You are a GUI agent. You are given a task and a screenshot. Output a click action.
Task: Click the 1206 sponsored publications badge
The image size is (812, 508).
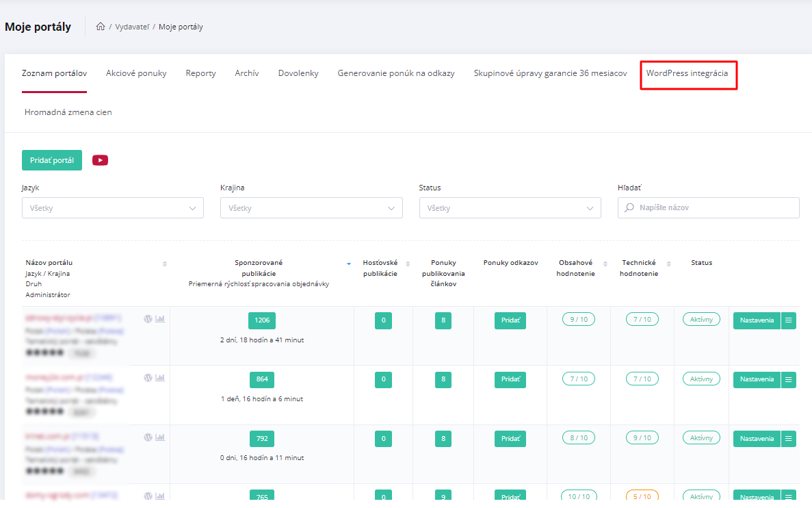pyautogui.click(x=262, y=320)
